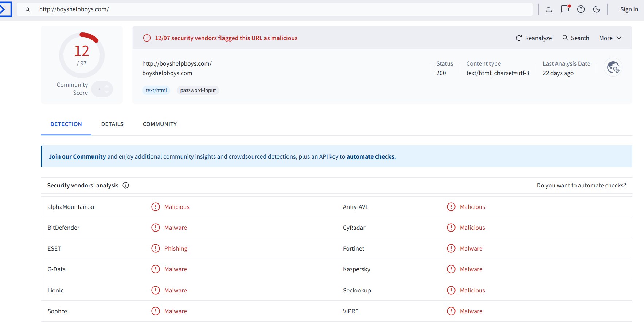Click the Fortinet alert icon
This screenshot has height=322, width=644.
tap(451, 248)
